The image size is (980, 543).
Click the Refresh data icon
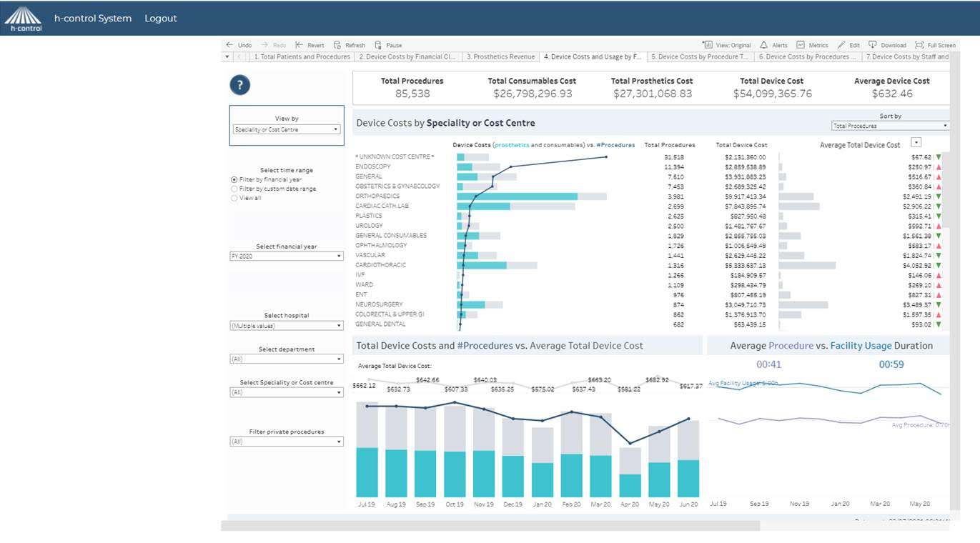point(337,45)
